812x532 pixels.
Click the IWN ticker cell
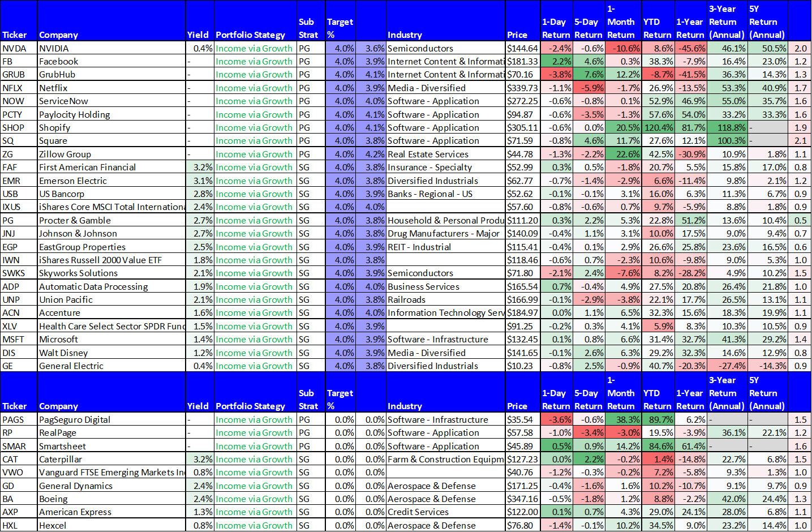[19, 260]
